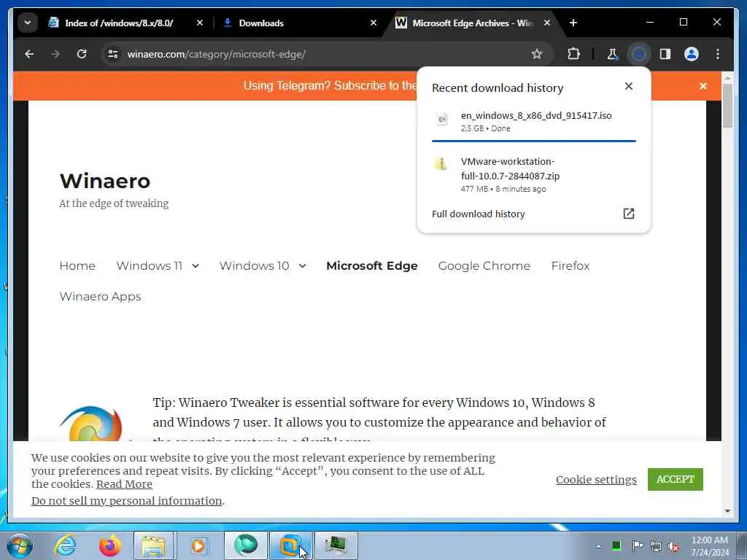Close the Recent download history popup
This screenshot has width=747, height=560.
pos(629,86)
